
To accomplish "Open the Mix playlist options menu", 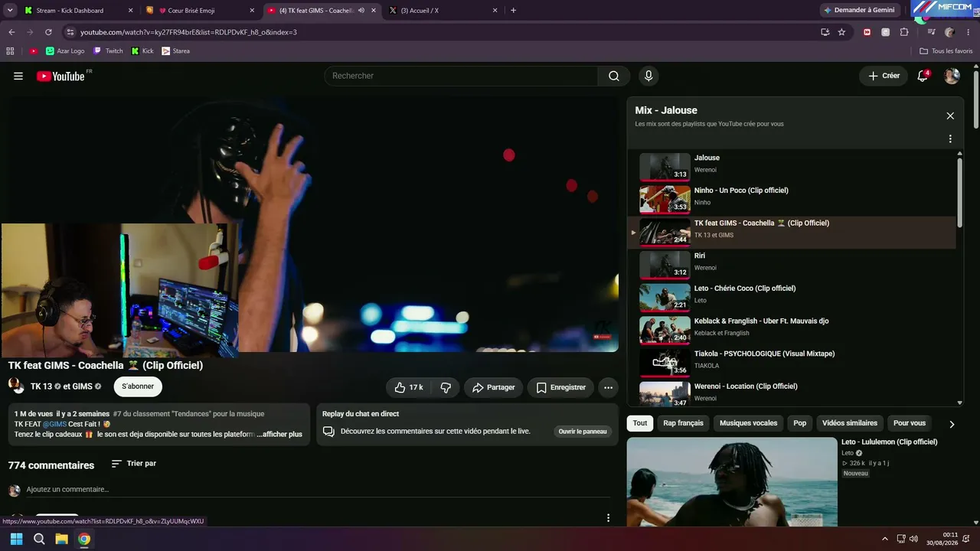I will 950,139.
